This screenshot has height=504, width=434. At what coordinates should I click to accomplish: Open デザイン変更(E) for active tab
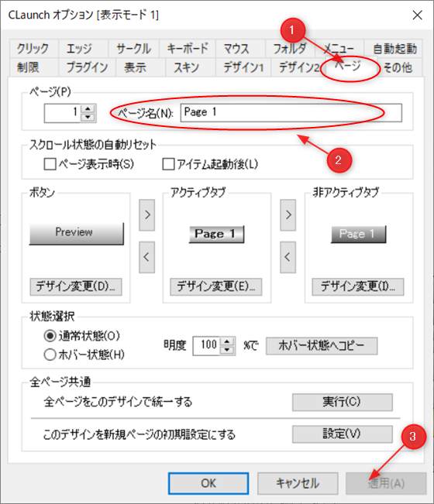tap(216, 286)
